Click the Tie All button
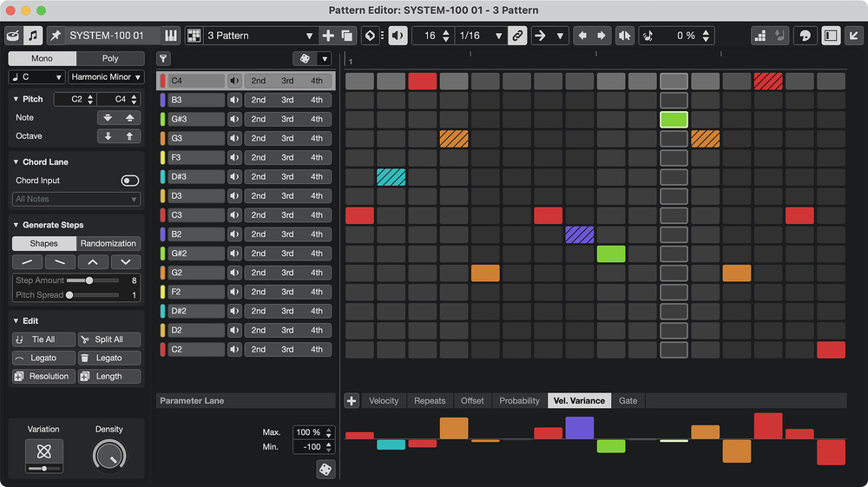The height and width of the screenshot is (487, 868). pos(43,339)
